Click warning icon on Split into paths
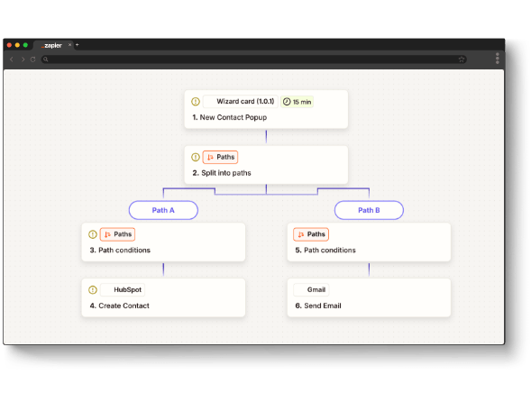This screenshot has width=531, height=420. point(196,157)
